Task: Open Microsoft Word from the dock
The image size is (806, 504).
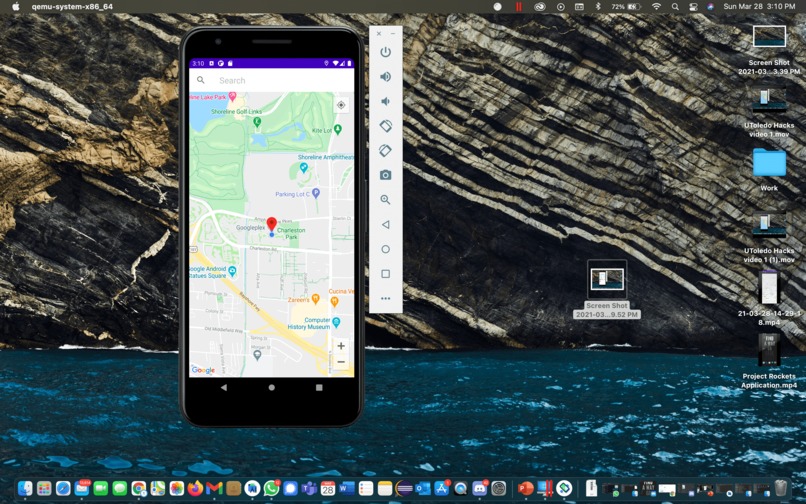Action: [x=347, y=488]
